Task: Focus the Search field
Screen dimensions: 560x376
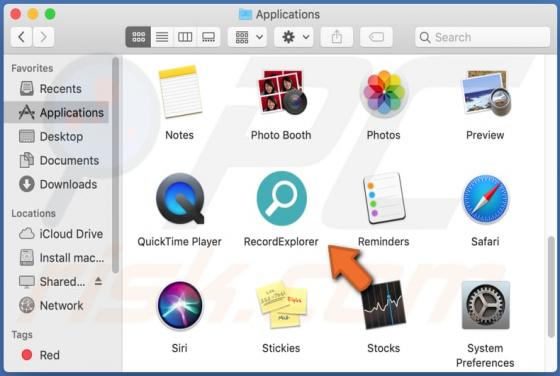Action: (482, 37)
